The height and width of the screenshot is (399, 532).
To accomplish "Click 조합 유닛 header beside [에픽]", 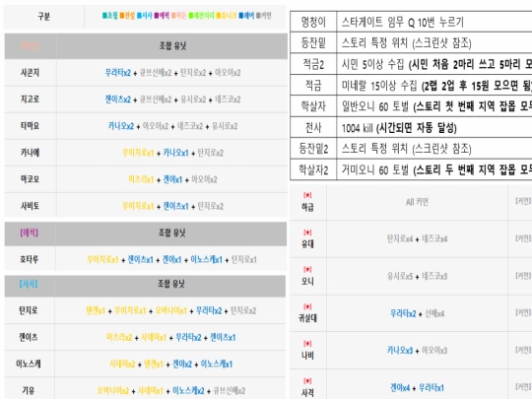I will [x=172, y=233].
